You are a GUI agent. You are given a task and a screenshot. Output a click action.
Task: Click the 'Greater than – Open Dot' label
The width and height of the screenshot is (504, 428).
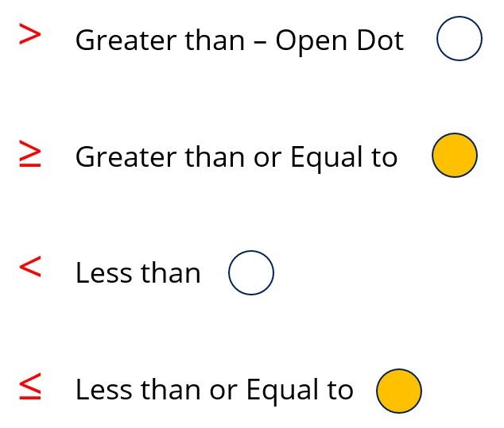239,41
